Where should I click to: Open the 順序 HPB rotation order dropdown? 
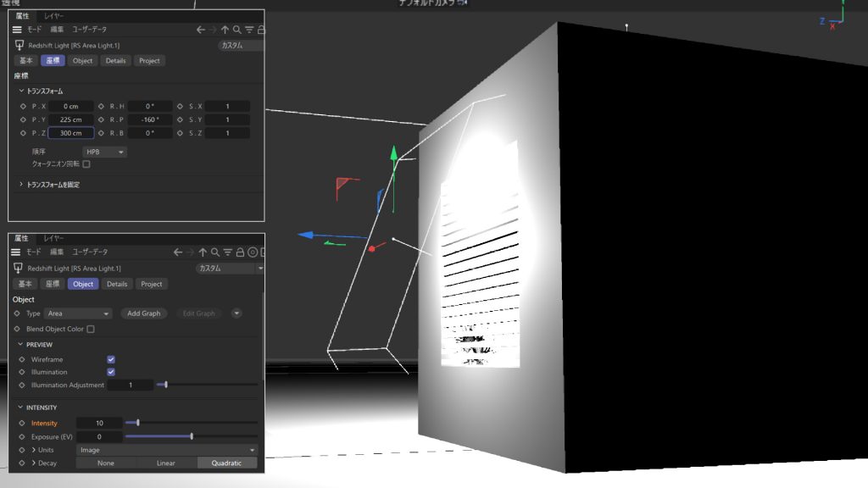pos(103,150)
